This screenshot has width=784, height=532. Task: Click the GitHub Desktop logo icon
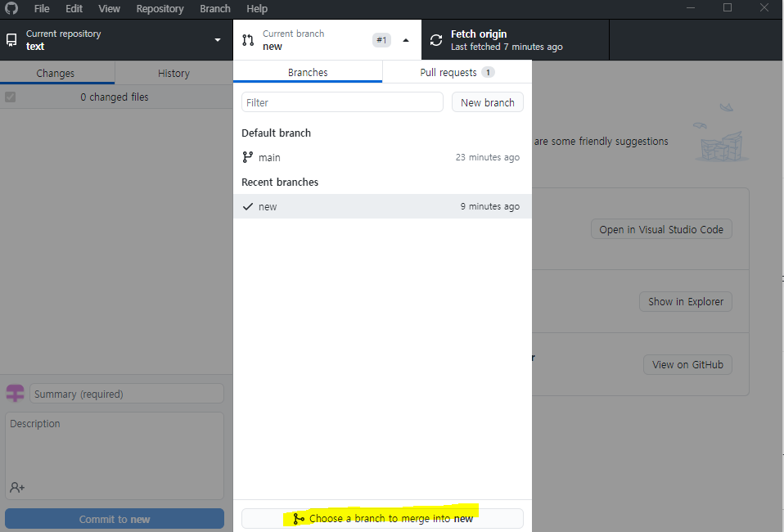(11, 8)
